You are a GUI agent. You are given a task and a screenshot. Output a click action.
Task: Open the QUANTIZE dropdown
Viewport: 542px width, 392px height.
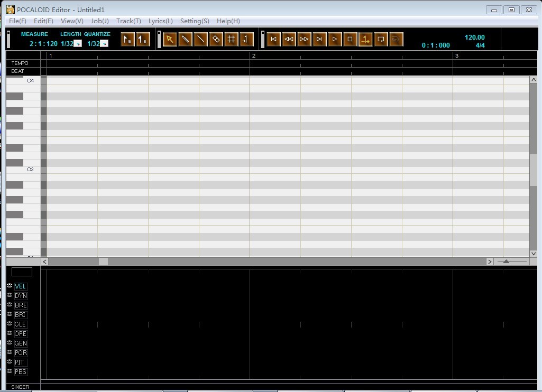[104, 44]
